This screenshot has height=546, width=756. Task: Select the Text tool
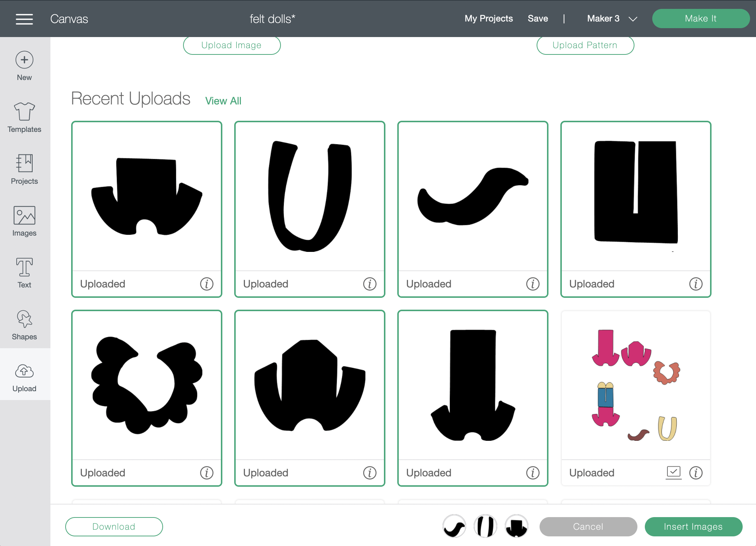click(24, 273)
